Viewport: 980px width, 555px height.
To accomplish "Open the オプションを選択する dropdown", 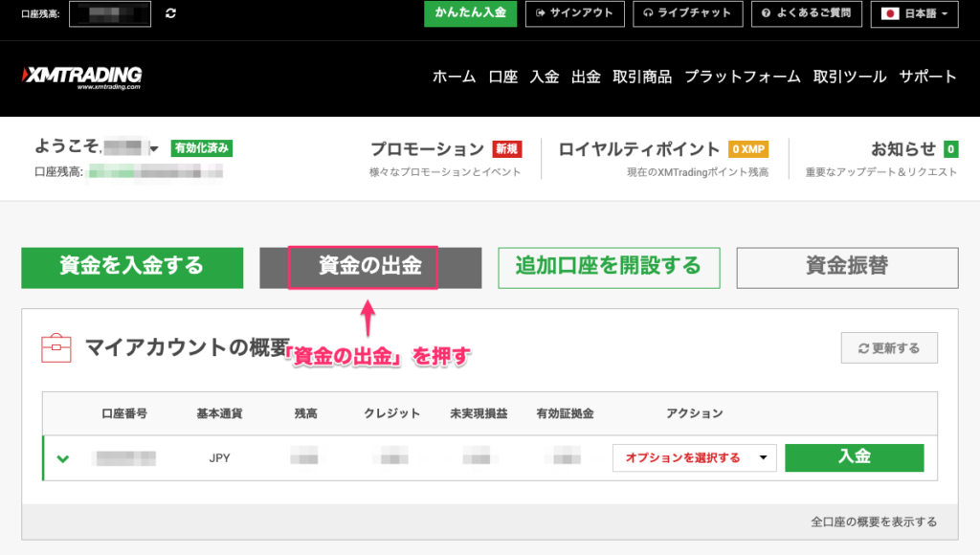I will click(694, 457).
